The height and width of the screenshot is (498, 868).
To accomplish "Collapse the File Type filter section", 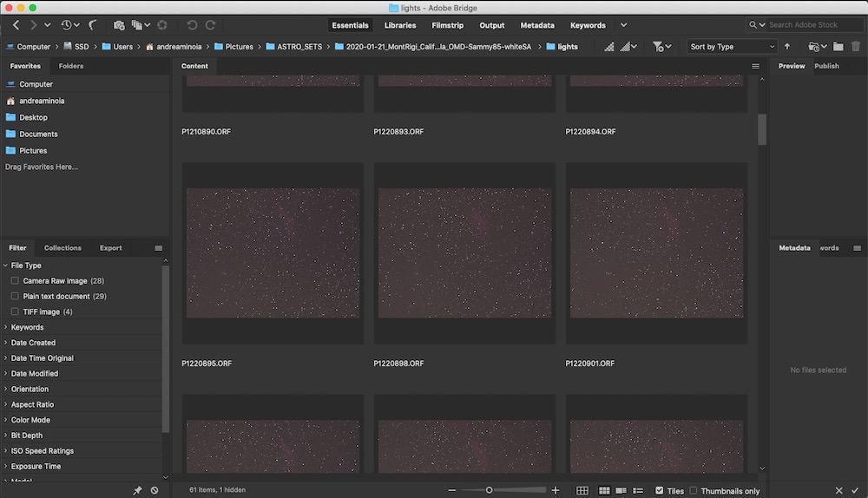I will coord(5,265).
